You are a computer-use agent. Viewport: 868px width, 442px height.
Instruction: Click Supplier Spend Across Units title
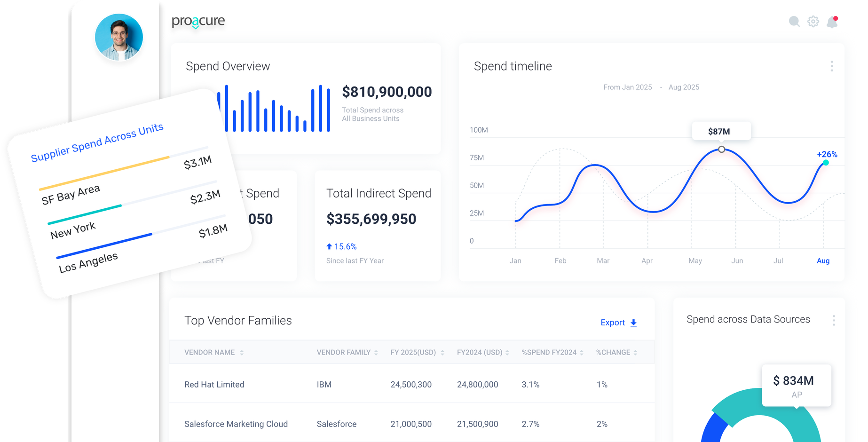(97, 142)
